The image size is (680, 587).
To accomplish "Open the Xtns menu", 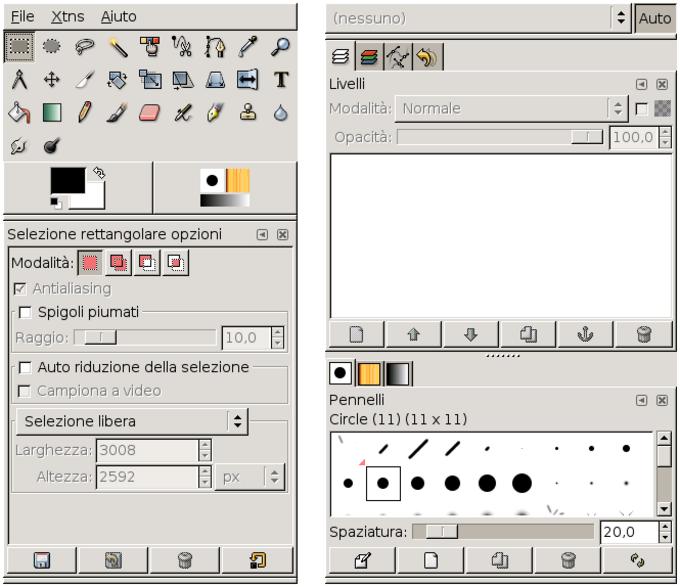I will [67, 17].
